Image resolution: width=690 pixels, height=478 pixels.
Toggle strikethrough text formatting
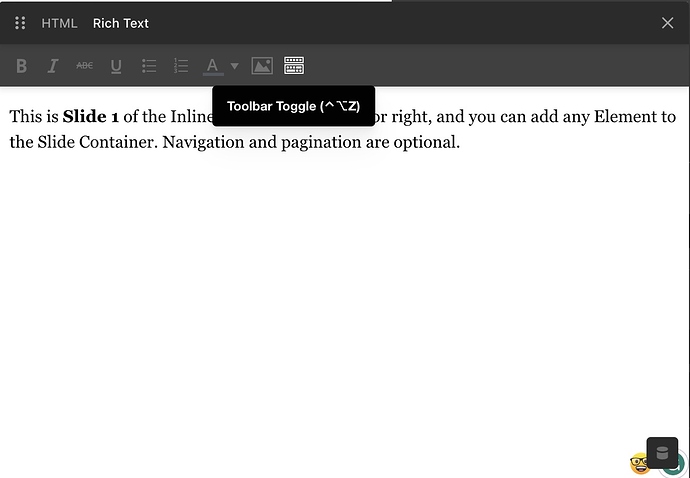click(x=84, y=66)
